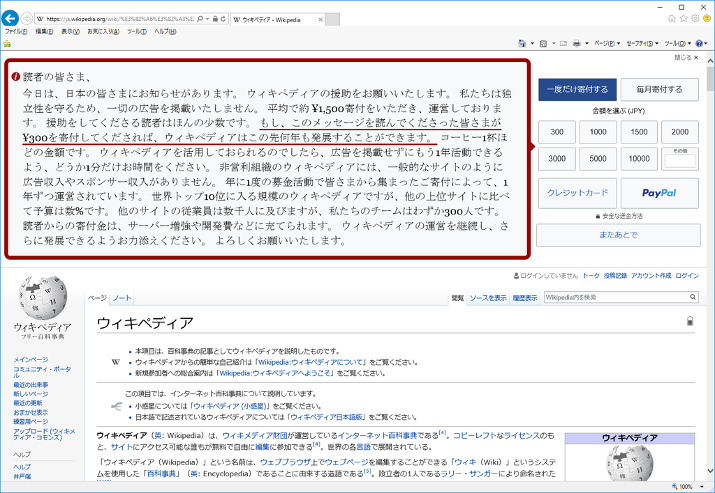Image resolution: width=715 pixels, height=493 pixels.
Task: Close the ウィキペディア - Wikipedia tab
Action: click(x=321, y=20)
